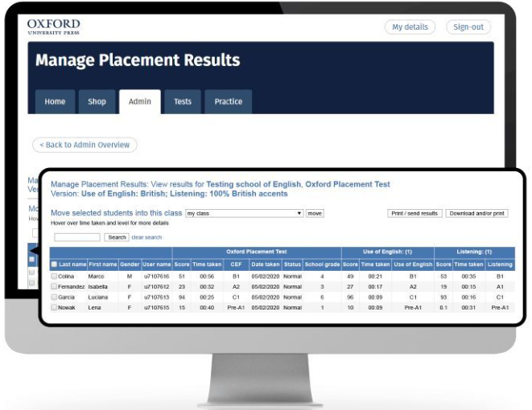
Task: Open the 'my class' dropdown
Action: click(245, 214)
